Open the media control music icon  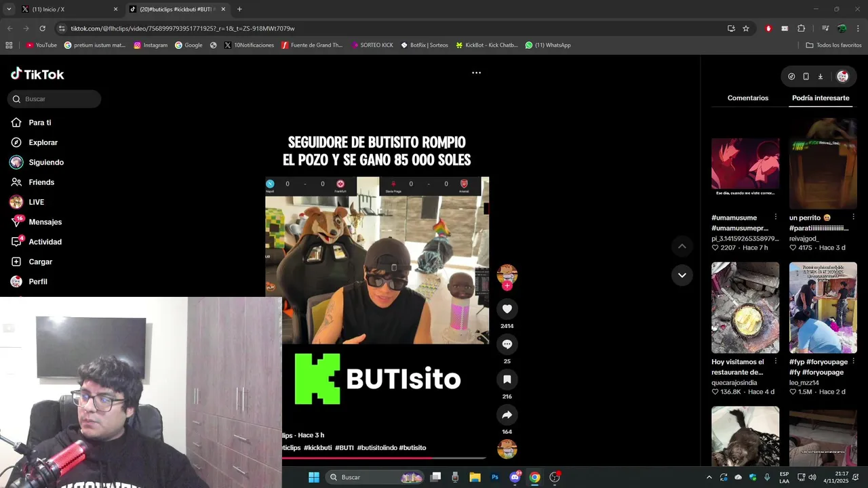pyautogui.click(x=825, y=28)
